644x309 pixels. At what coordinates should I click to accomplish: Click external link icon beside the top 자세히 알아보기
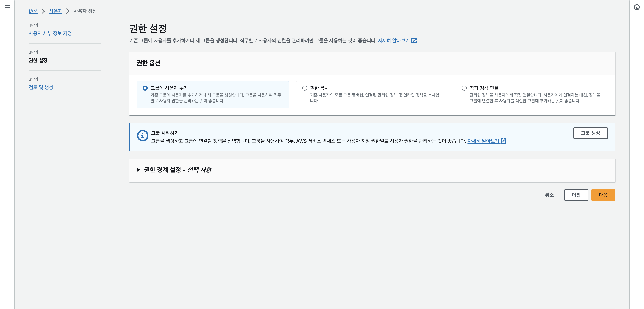point(414,40)
